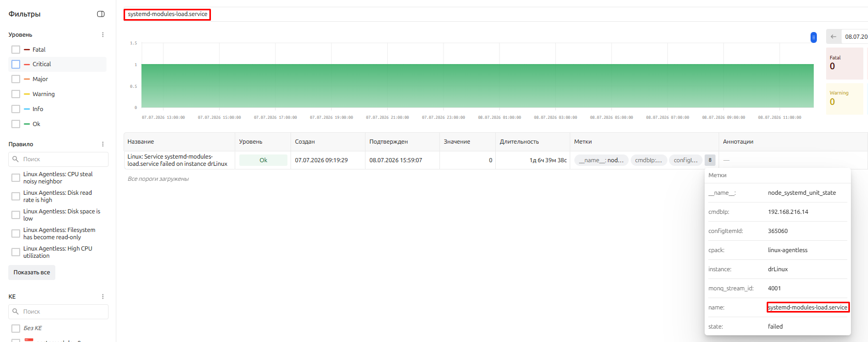Check the Fatal level checkbox
868x342 pixels.
tap(16, 50)
